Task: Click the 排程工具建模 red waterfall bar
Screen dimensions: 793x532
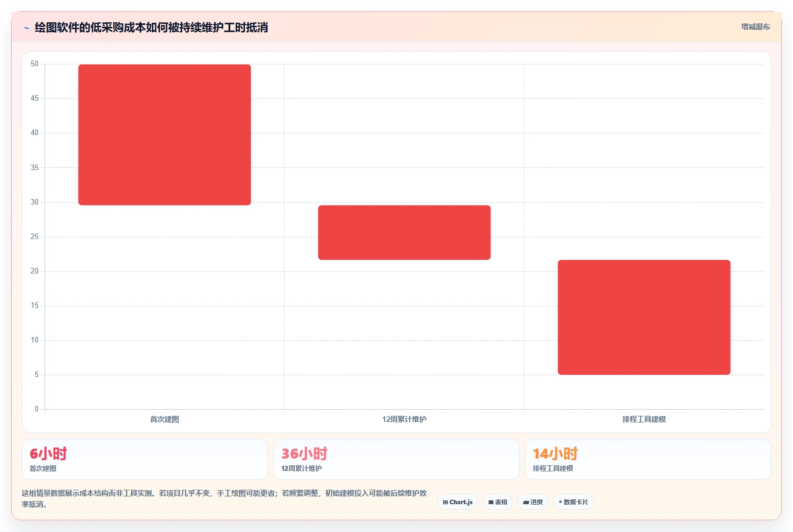Action: click(x=644, y=317)
